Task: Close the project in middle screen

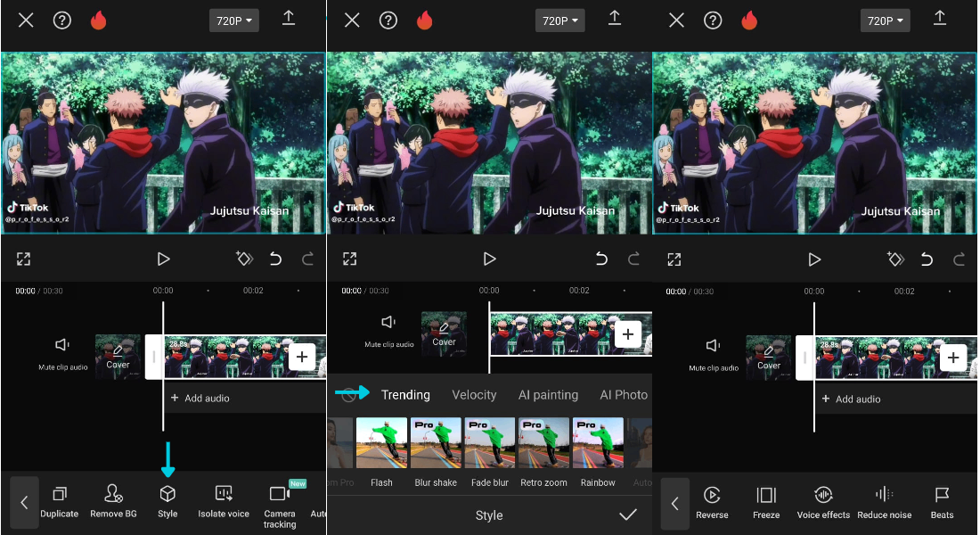Action: point(352,21)
